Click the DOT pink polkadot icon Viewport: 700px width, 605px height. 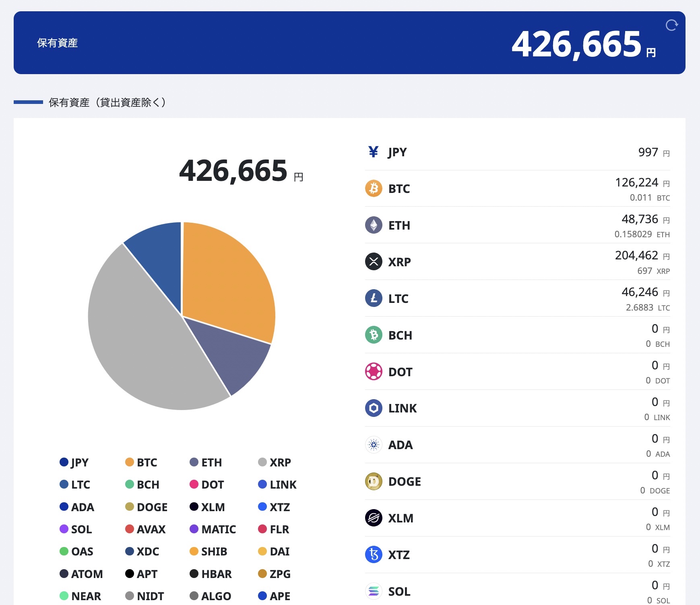tap(374, 372)
